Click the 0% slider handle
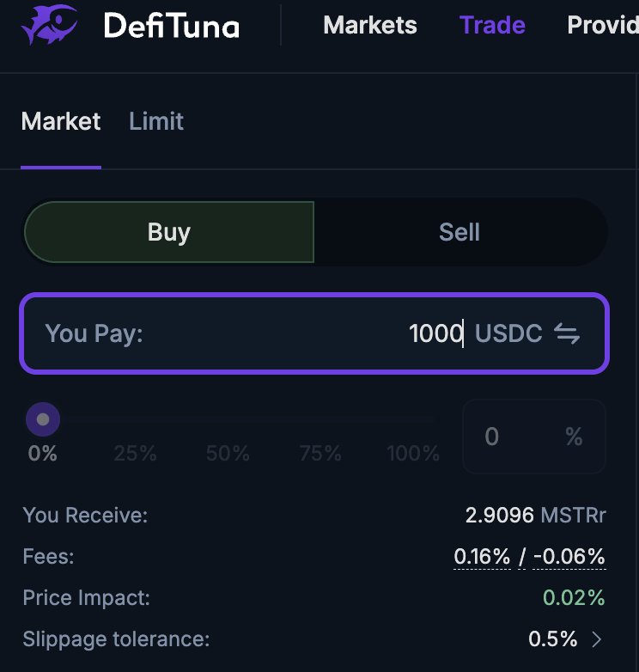The width and height of the screenshot is (639, 672). tap(43, 420)
